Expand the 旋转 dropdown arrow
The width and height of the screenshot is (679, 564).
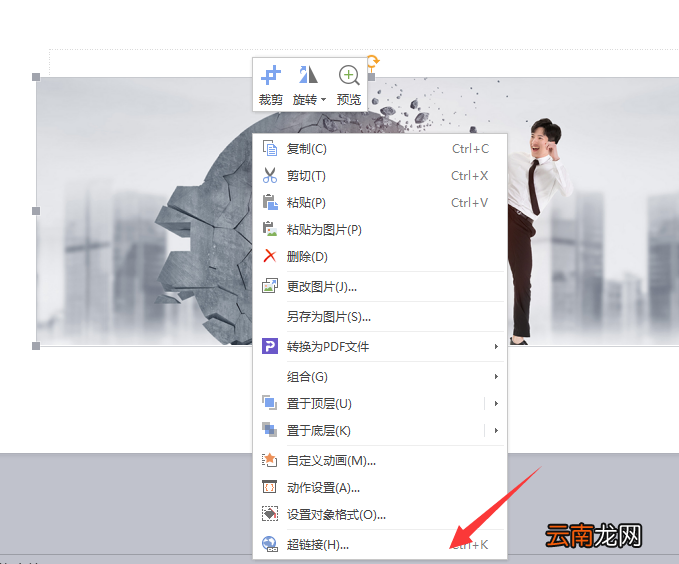[x=323, y=100]
